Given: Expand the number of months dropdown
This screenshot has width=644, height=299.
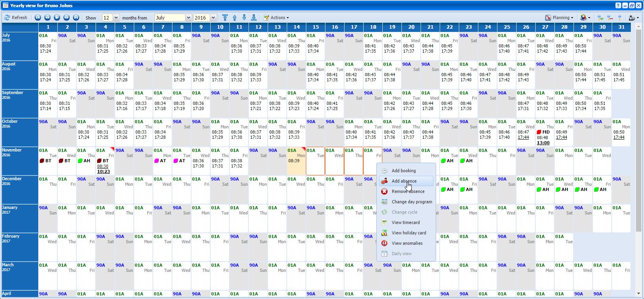Looking at the screenshot, I should click(116, 18).
